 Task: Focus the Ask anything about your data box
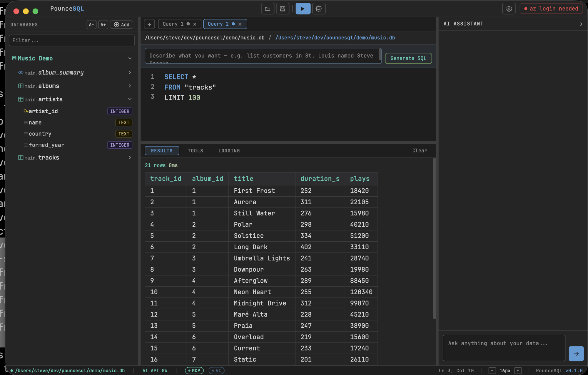[x=504, y=348]
